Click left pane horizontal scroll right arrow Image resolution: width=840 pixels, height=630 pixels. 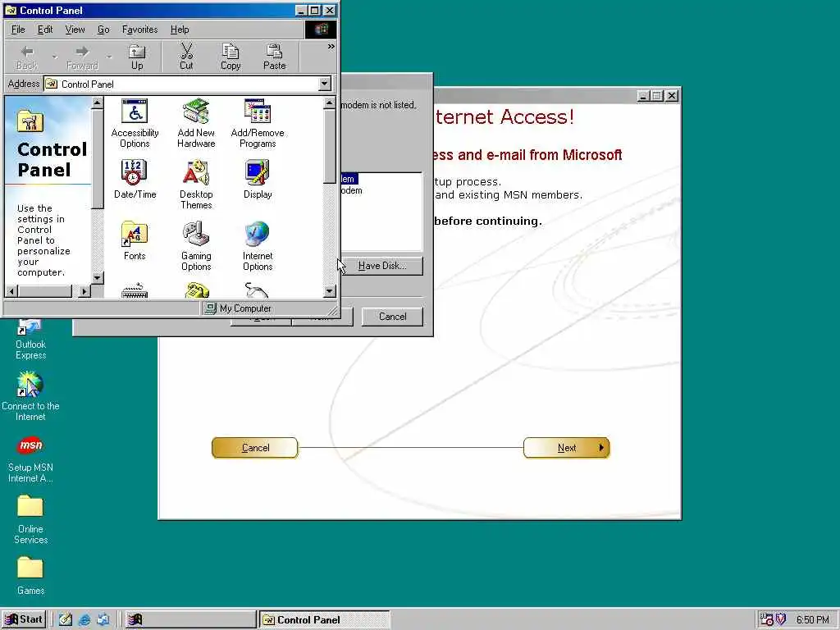coord(84,291)
